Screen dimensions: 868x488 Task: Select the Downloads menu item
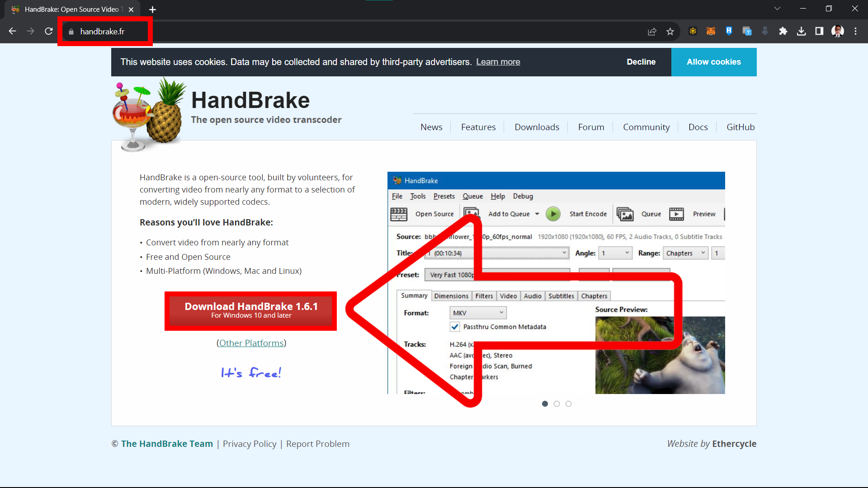pos(537,127)
